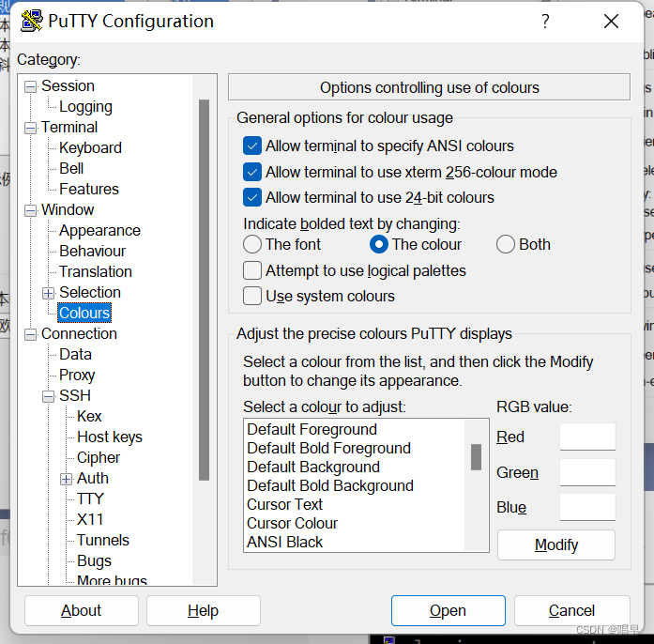The image size is (654, 644).
Task: Open the Logging category
Action: pyautogui.click(x=85, y=106)
